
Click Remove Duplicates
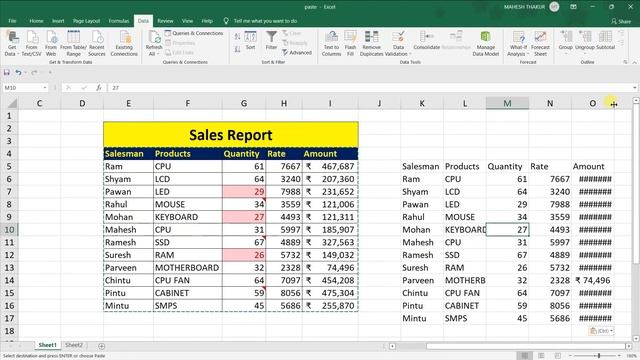point(371,43)
